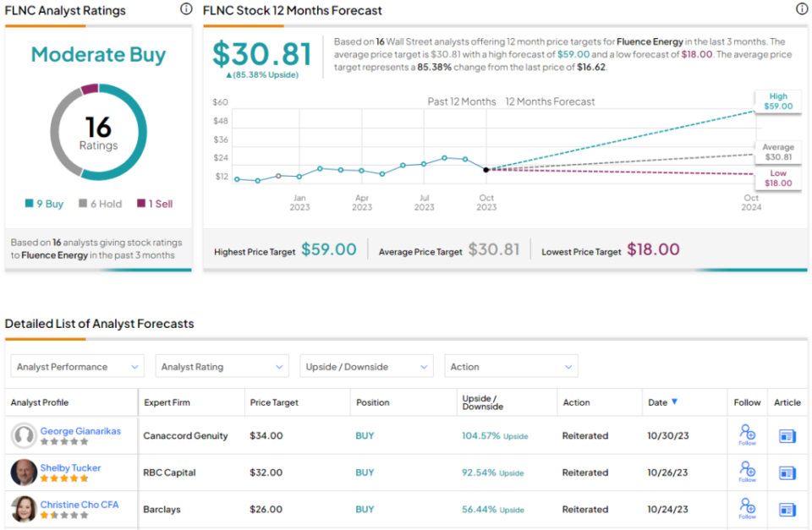Open article for RBC Capital rating

[x=787, y=473]
